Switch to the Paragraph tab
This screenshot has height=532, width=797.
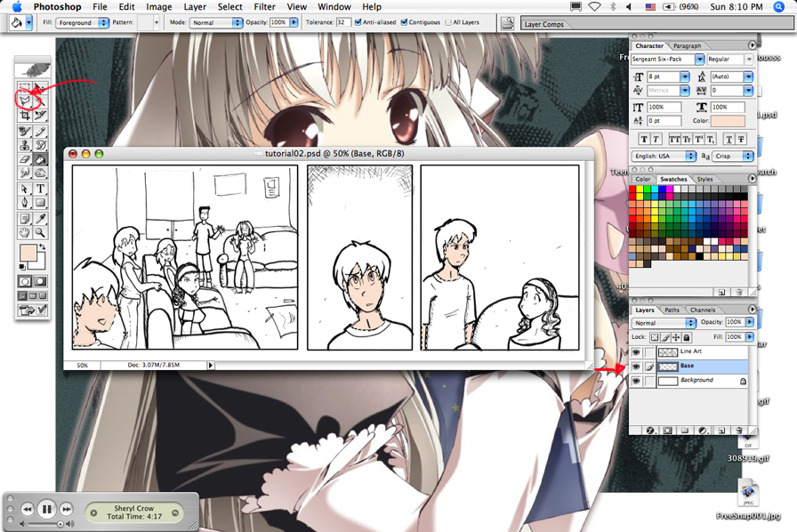[688, 45]
